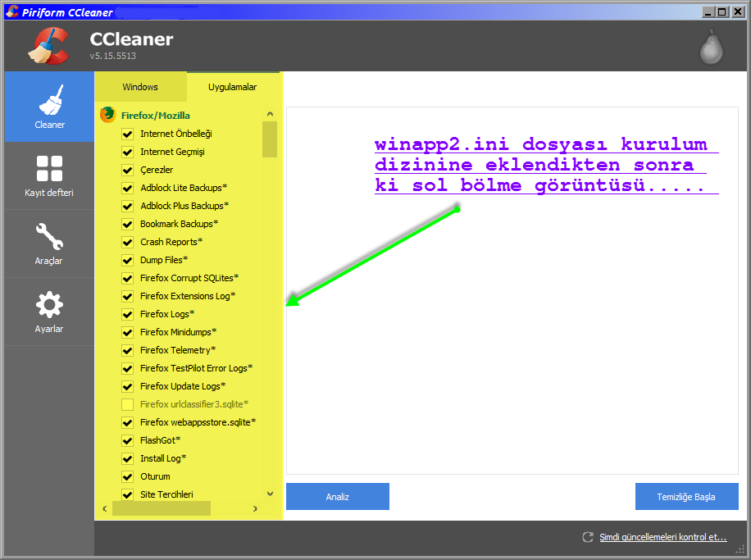The image size is (751, 560).
Task: Click the horizontal scroll right arrow
Action: pos(255,508)
